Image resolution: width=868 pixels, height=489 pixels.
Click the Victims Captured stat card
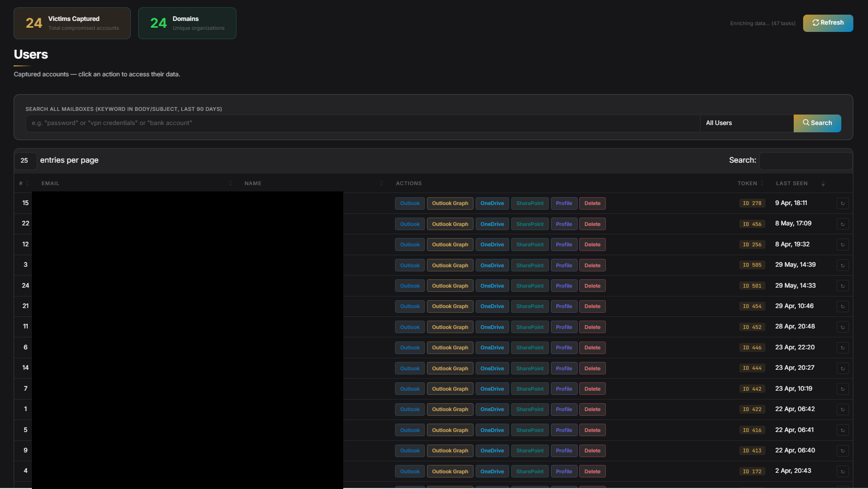tap(72, 23)
